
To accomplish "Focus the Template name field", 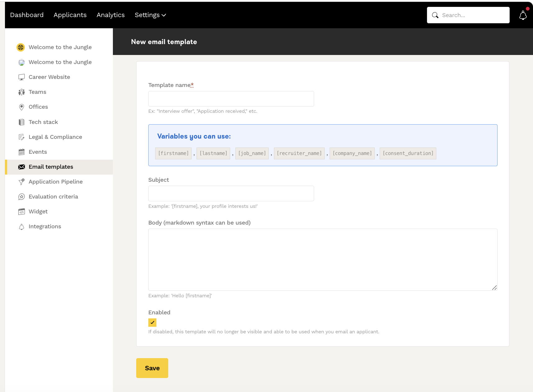I will click(x=231, y=99).
